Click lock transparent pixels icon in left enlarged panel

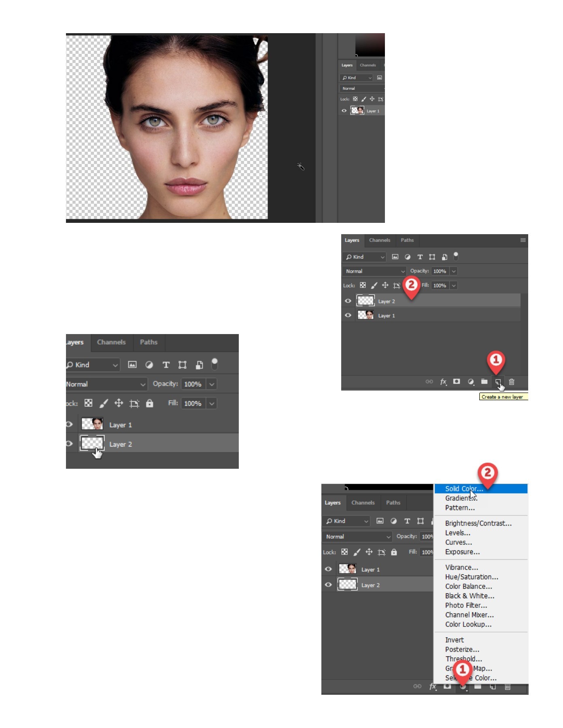(88, 403)
